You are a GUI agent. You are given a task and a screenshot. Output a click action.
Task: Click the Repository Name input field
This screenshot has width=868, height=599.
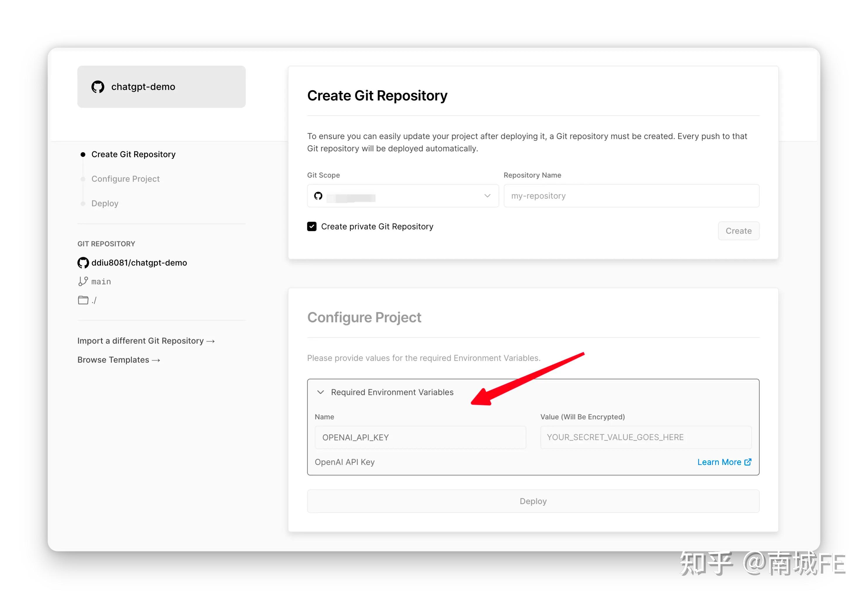coord(631,196)
